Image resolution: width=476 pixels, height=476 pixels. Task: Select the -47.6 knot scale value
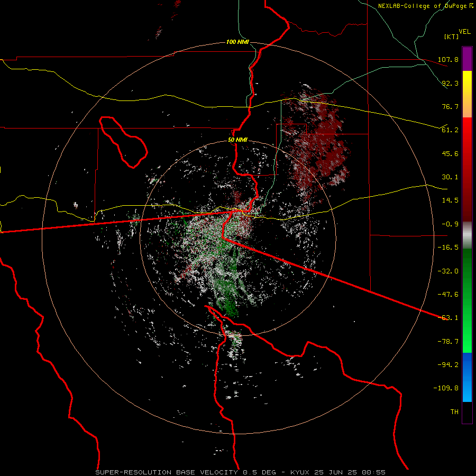point(448,295)
